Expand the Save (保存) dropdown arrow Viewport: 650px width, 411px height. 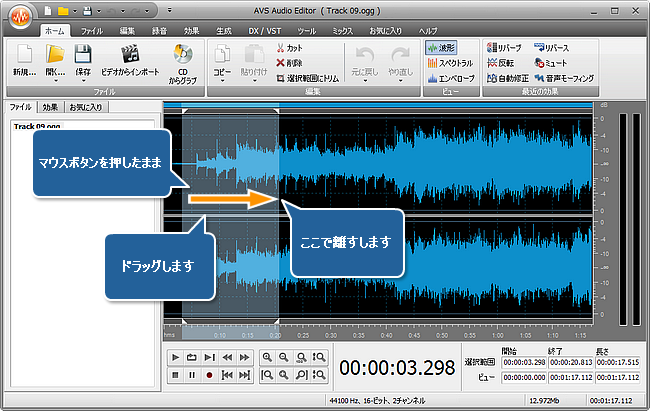pyautogui.click(x=84, y=82)
